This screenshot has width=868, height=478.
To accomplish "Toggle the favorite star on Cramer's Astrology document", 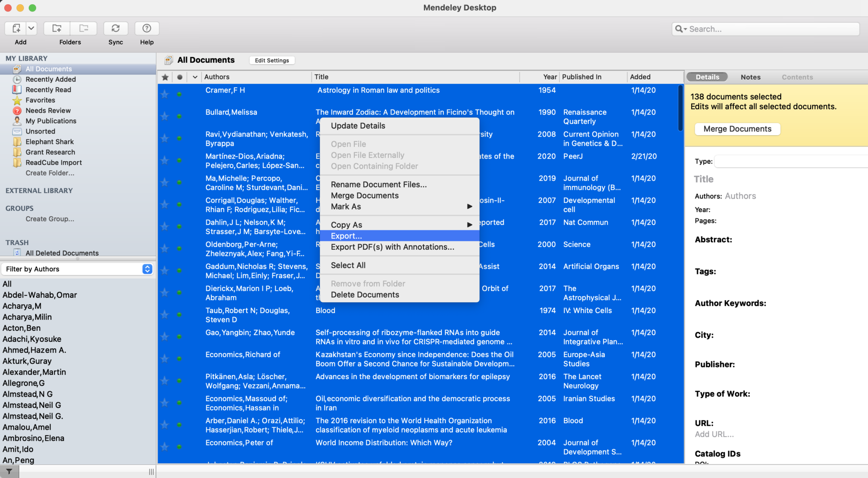I will (164, 94).
